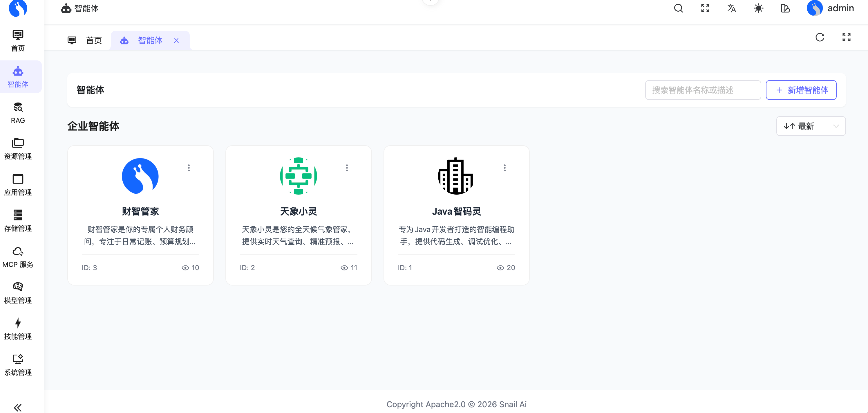The height and width of the screenshot is (413, 868).
Task: Open the admin user menu
Action: [830, 8]
